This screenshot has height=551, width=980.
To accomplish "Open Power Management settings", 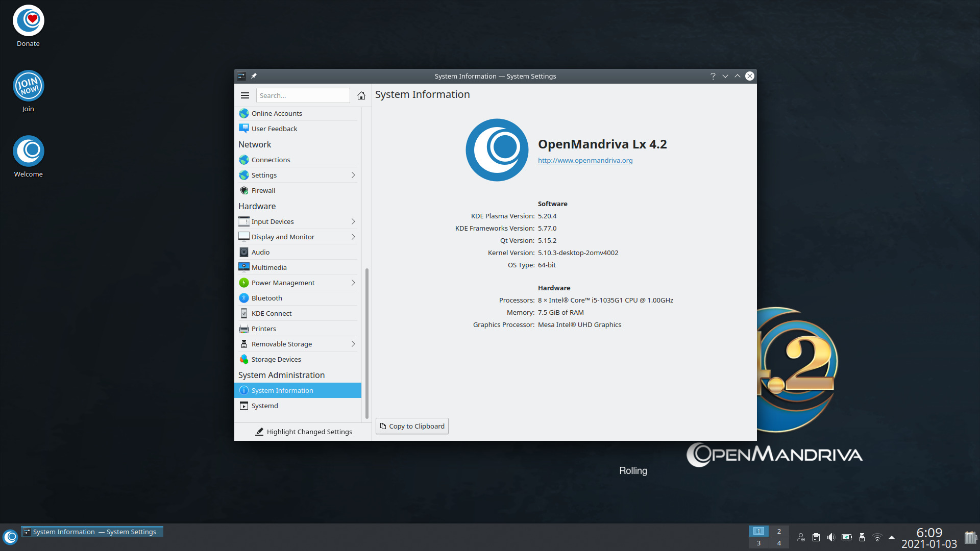I will (283, 282).
